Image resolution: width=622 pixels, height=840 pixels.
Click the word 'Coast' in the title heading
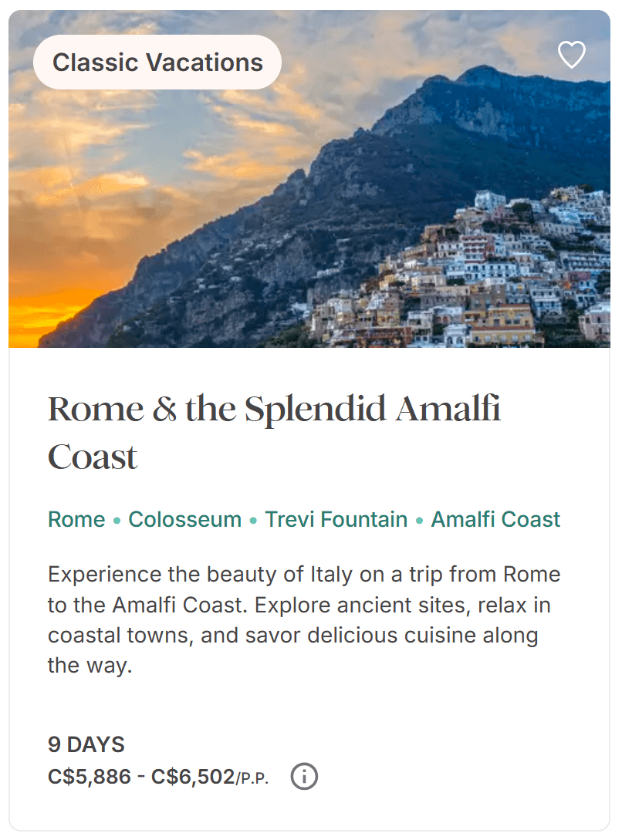click(93, 457)
